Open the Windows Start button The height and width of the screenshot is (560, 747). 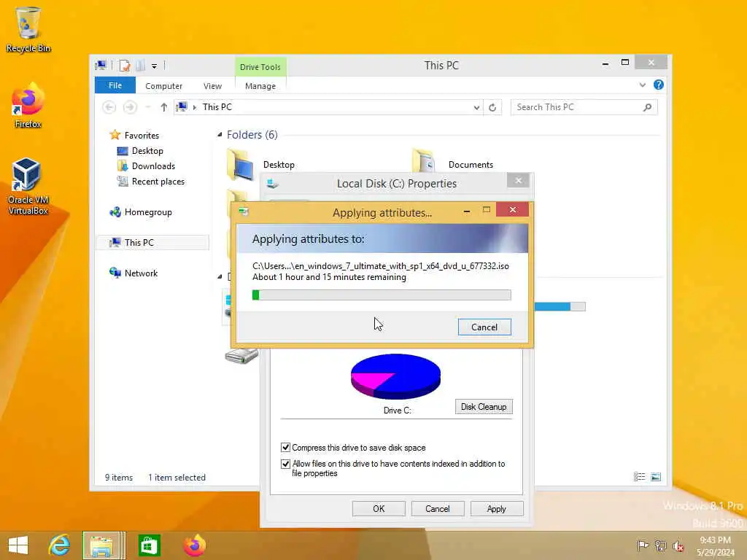point(18,545)
